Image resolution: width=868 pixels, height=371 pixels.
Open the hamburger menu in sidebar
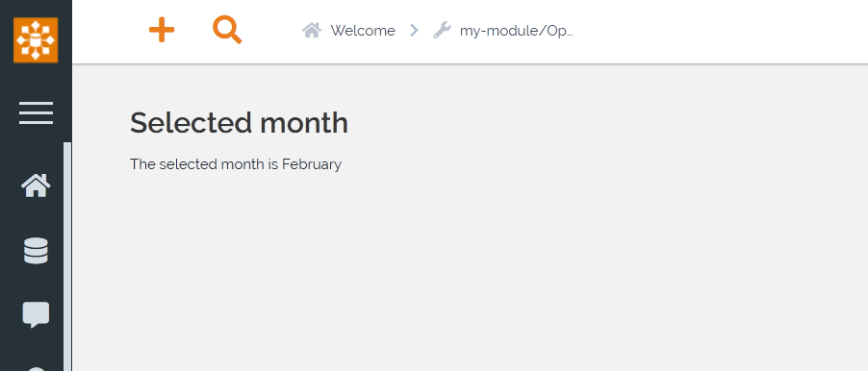(x=36, y=112)
